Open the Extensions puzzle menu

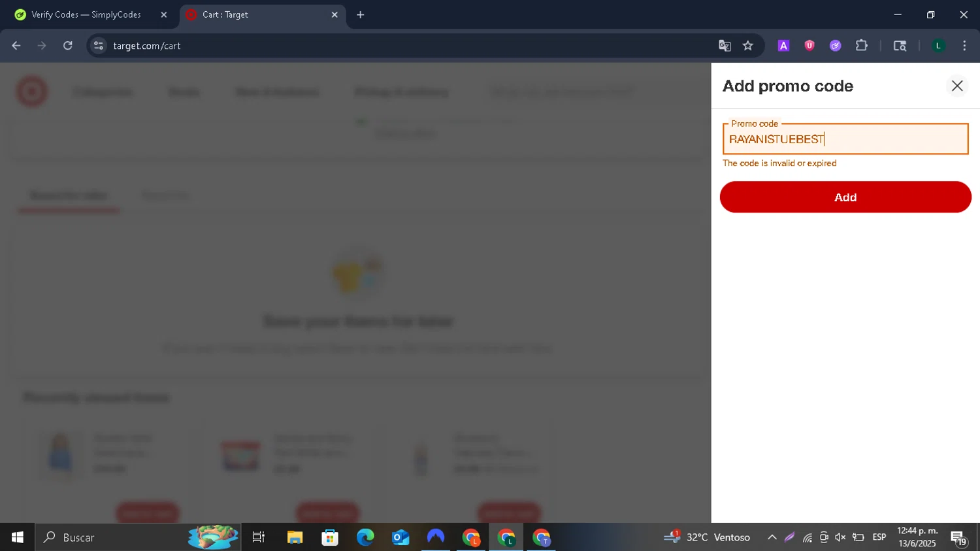(x=862, y=46)
